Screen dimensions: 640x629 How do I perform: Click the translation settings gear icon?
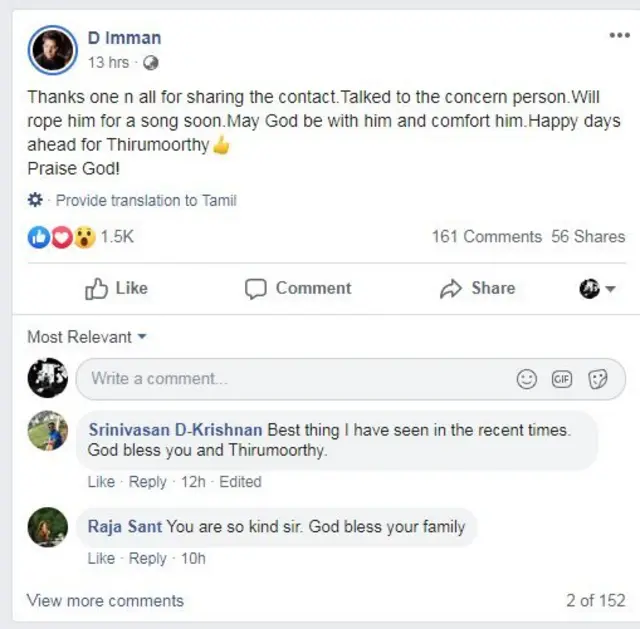[x=36, y=200]
